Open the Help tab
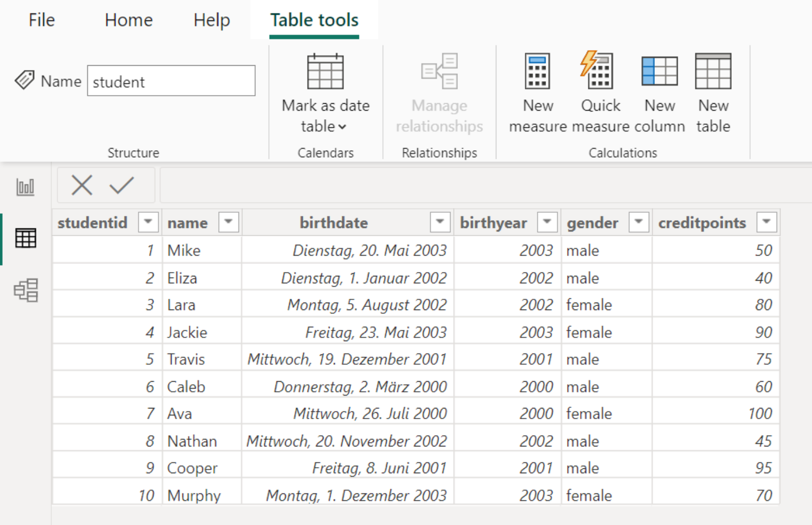 click(x=212, y=20)
